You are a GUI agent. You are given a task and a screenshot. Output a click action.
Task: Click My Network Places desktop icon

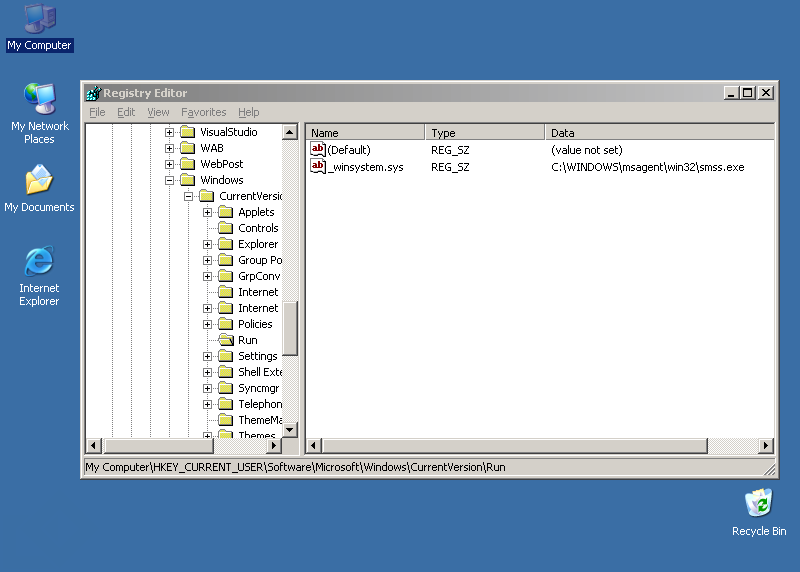coord(39,99)
